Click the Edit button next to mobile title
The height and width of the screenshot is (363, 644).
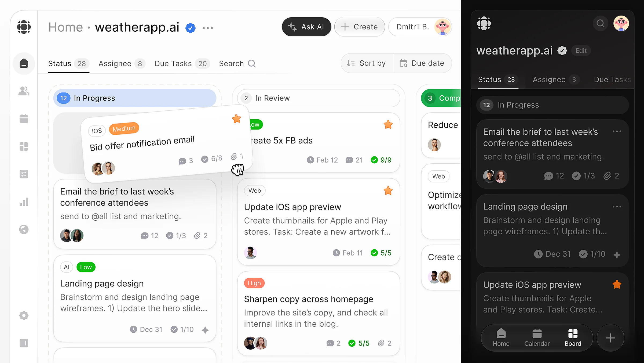(581, 51)
